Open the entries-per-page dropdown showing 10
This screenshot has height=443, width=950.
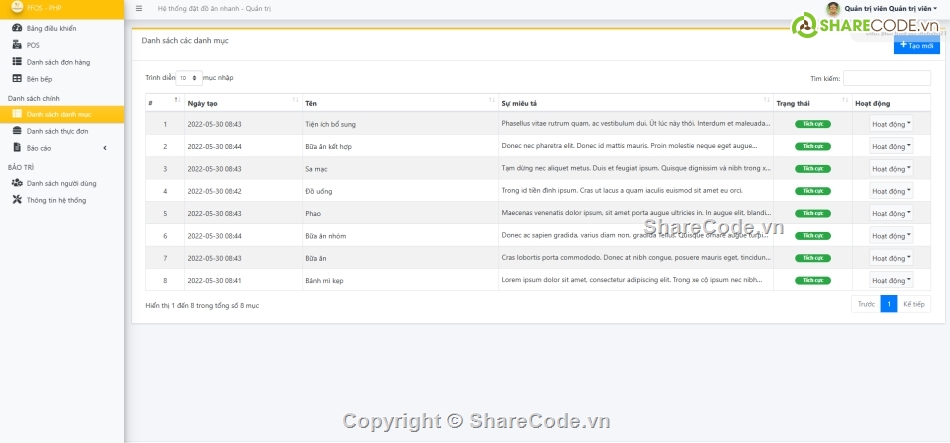189,77
